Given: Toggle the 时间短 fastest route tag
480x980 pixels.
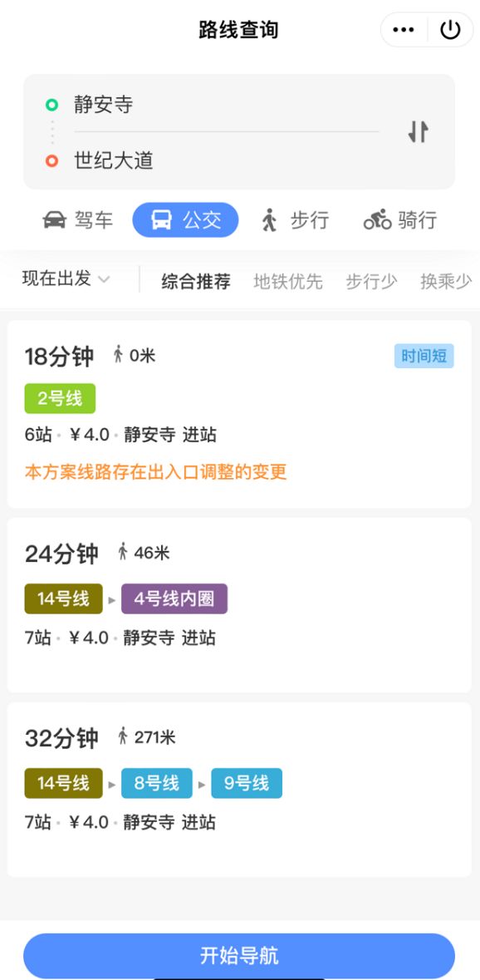Looking at the screenshot, I should tap(424, 356).
